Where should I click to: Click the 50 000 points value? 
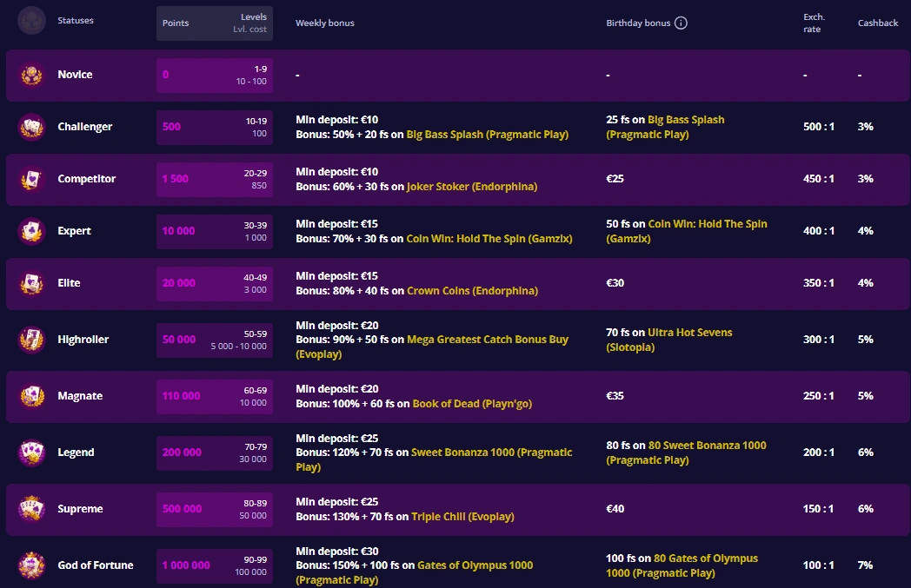pos(179,340)
